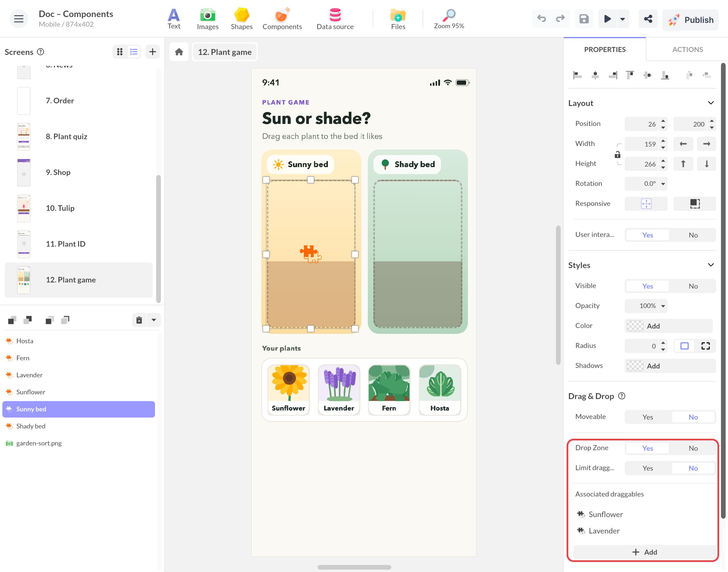The image size is (728, 572).
Task: Go to the home screen icon
Action: tap(179, 52)
